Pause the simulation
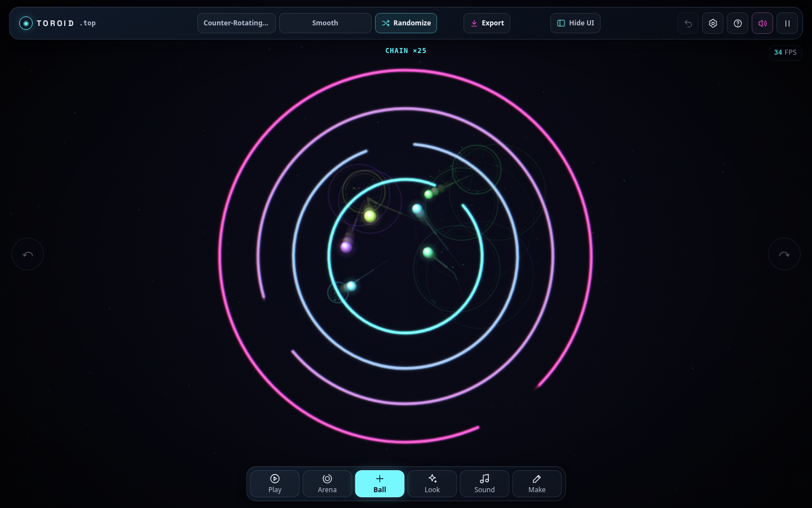Image resolution: width=812 pixels, height=508 pixels. (787, 23)
